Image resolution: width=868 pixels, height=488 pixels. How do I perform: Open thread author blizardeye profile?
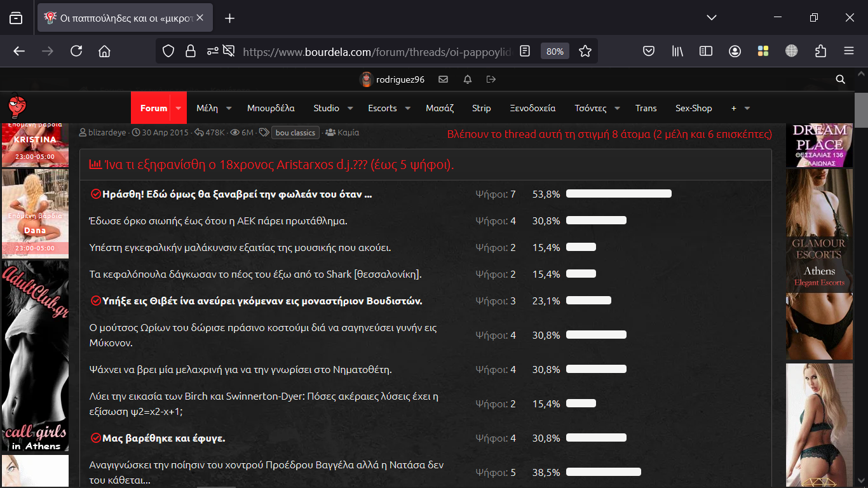coord(107,133)
